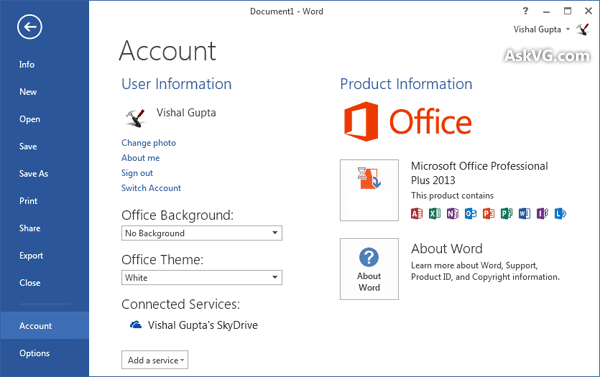Select Vishal Gupta's SkyDrive service
Viewport: 600px width, 377px height.
194,325
